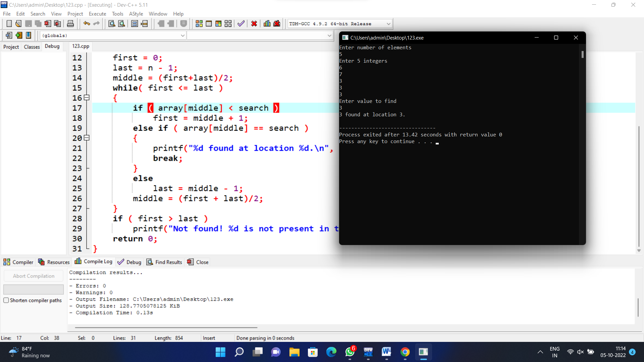Run the compiled program
Screen dimensions: 644x362
click(x=209, y=23)
